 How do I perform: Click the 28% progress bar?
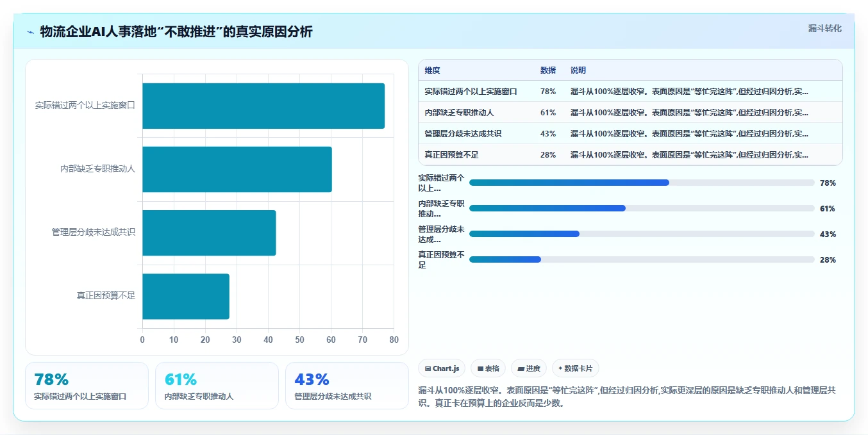[x=642, y=259]
